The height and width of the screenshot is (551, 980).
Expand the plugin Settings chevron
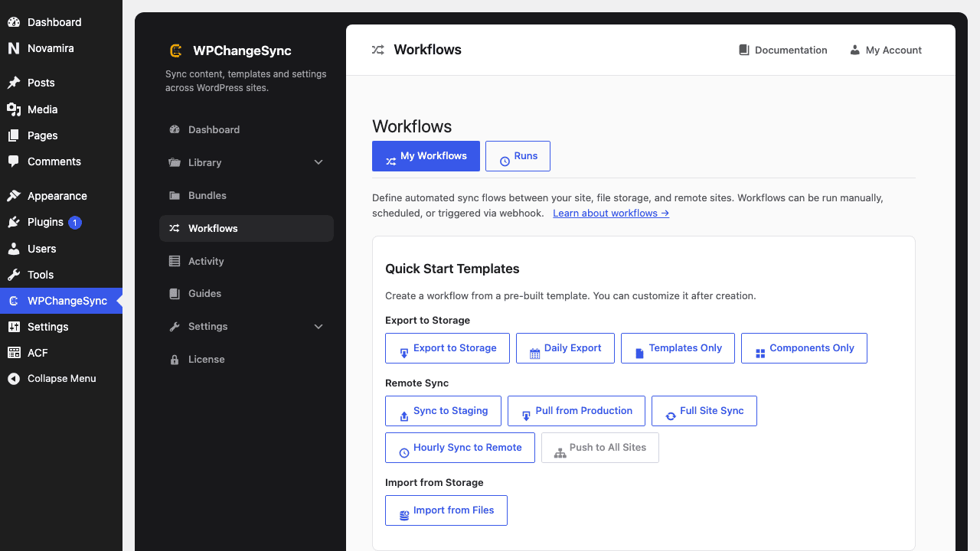pyautogui.click(x=318, y=326)
